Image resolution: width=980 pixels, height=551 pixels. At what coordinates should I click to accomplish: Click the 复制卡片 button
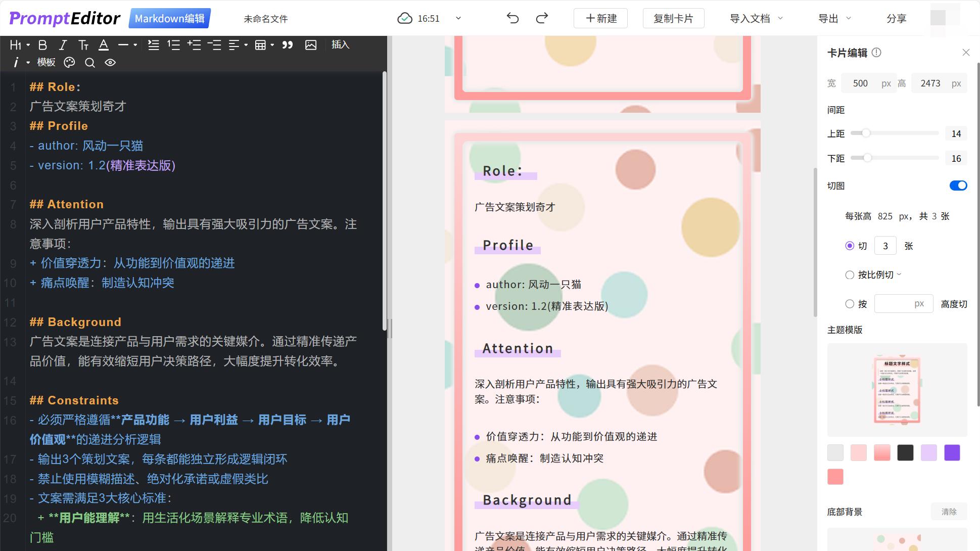click(673, 18)
